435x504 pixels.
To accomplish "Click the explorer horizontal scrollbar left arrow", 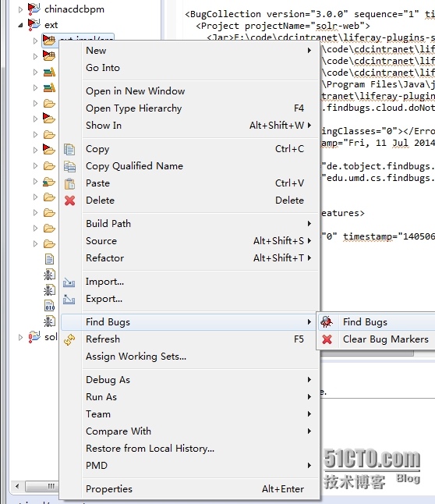I will coord(17,486).
